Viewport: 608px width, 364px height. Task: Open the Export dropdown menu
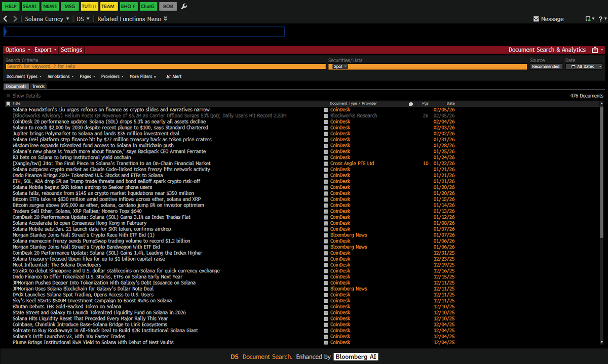(45, 50)
